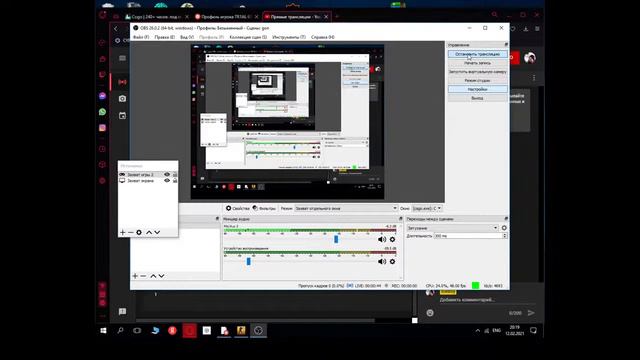This screenshot has height=360, width=640.
Task: Open the transition properties gear next to 'Затухание'
Action: pos(504,228)
